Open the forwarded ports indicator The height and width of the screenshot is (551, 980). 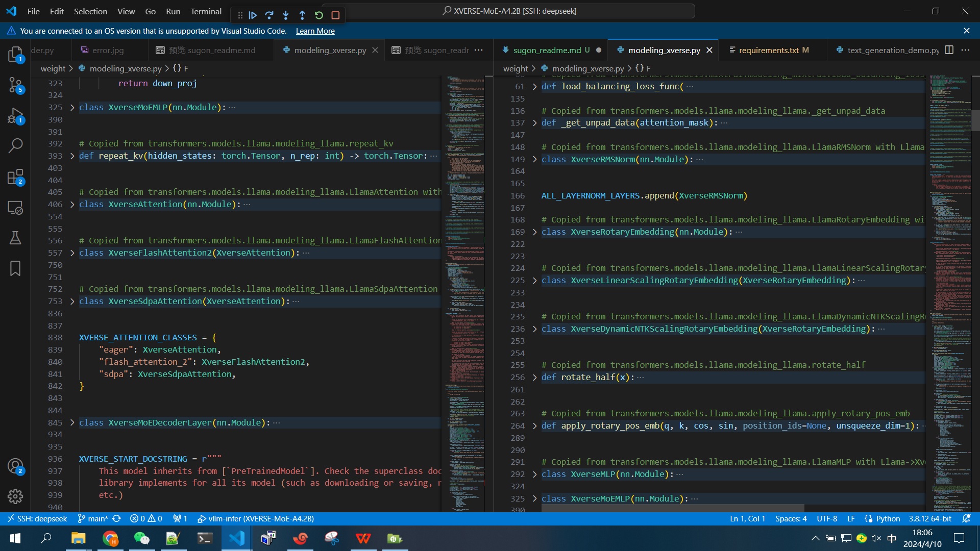[x=180, y=518]
